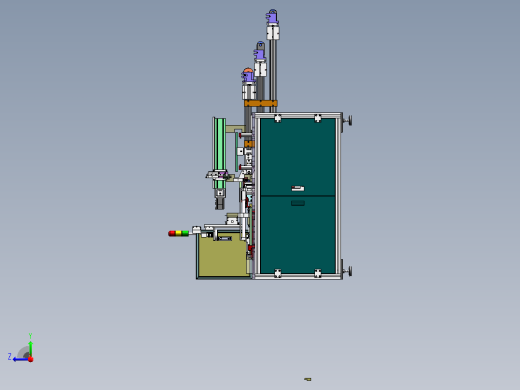Select the orange-capped fitting on shortest cylinder
520x390 pixels.
point(248,75)
